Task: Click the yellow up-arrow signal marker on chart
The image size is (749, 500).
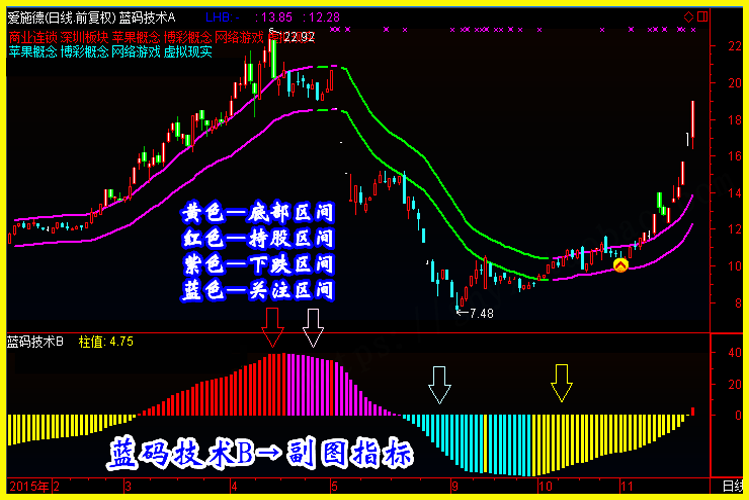Action: 621,265
